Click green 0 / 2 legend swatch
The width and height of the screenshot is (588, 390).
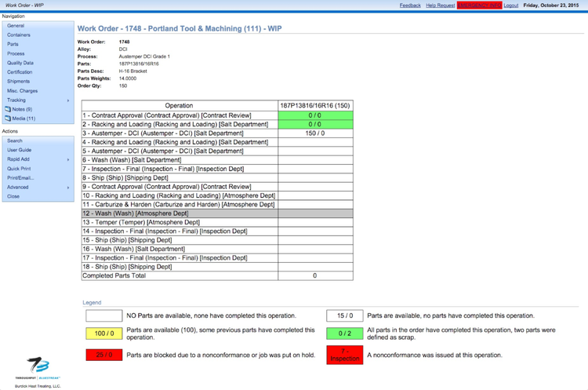pos(345,334)
